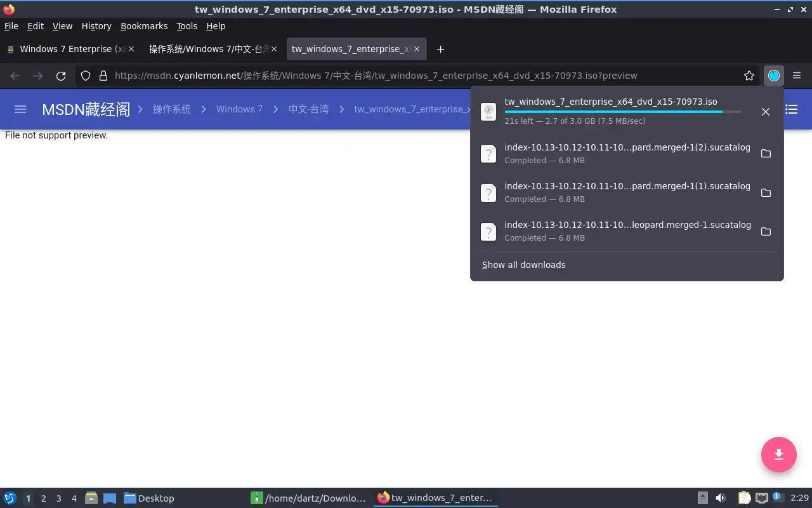Open the MSDN site navigation drawer

tap(20, 109)
